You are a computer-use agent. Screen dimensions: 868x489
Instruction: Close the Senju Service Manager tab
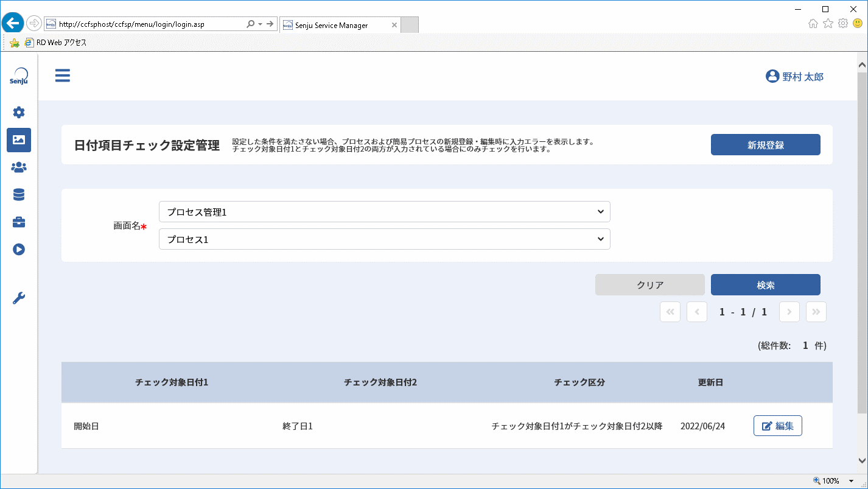pyautogui.click(x=394, y=26)
